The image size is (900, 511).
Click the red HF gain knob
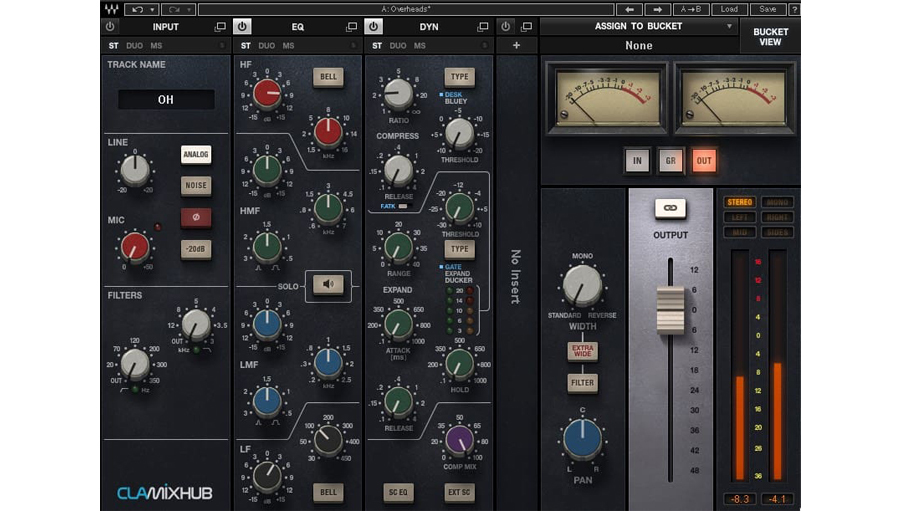pyautogui.click(x=267, y=93)
